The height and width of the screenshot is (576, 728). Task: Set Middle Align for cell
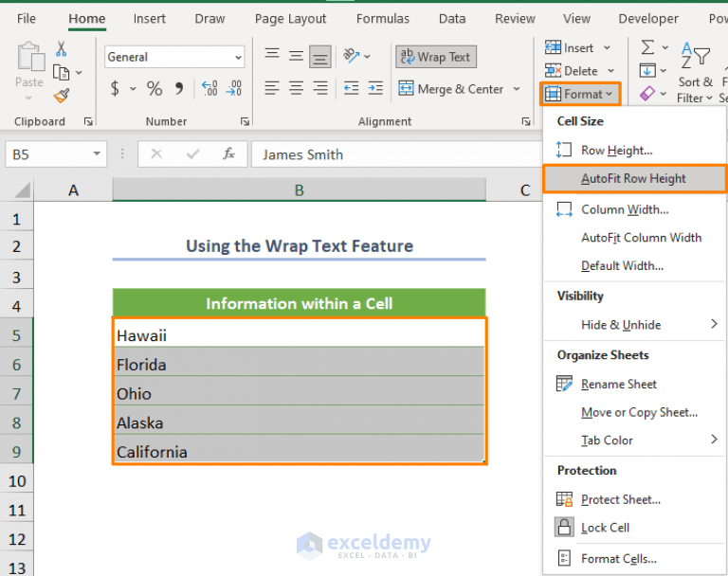tap(296, 56)
